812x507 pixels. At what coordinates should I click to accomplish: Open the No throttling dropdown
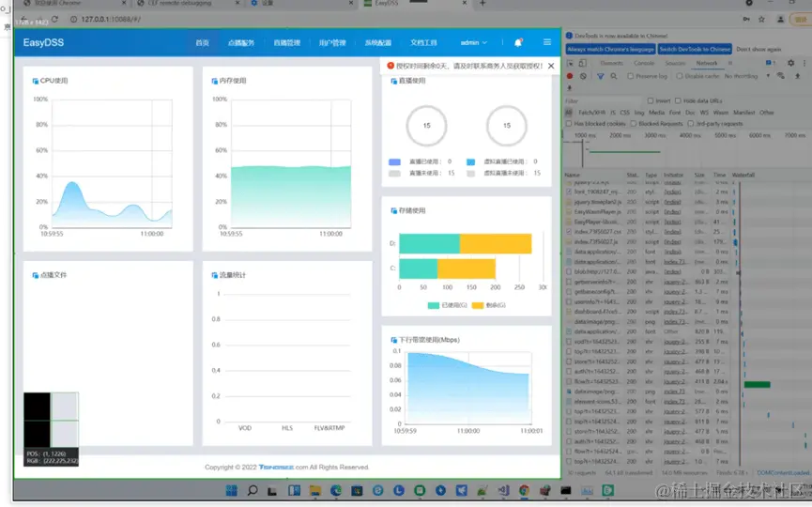click(x=746, y=76)
